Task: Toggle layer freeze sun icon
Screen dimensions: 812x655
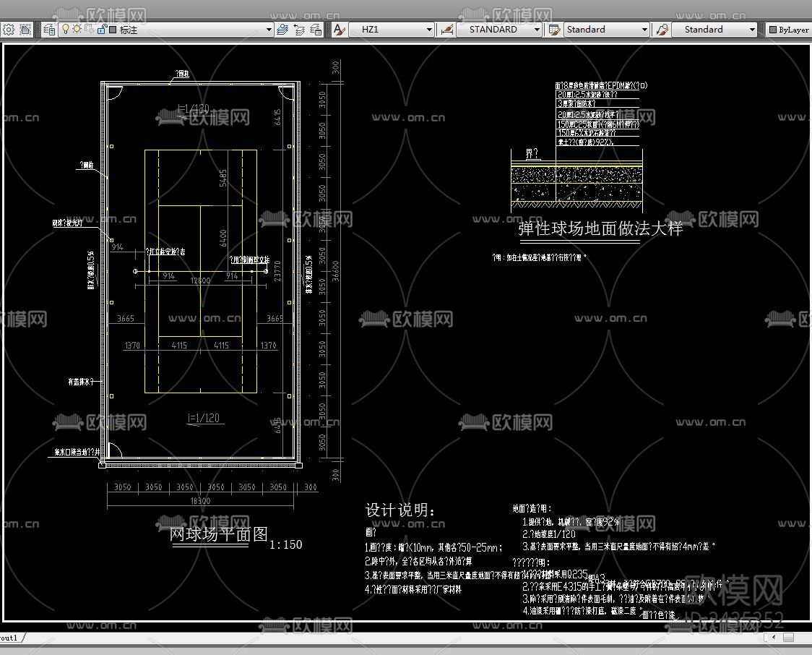Action: (x=77, y=29)
